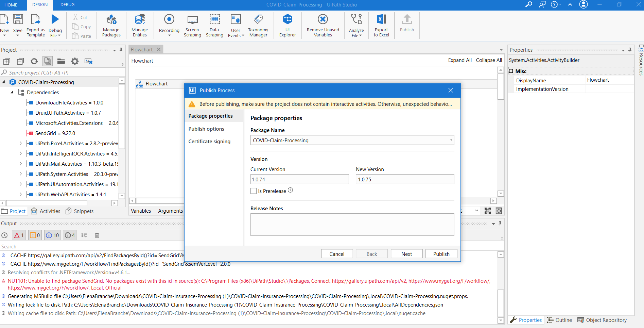The image size is (644, 328).
Task: Click the New Version field
Action: (405, 179)
